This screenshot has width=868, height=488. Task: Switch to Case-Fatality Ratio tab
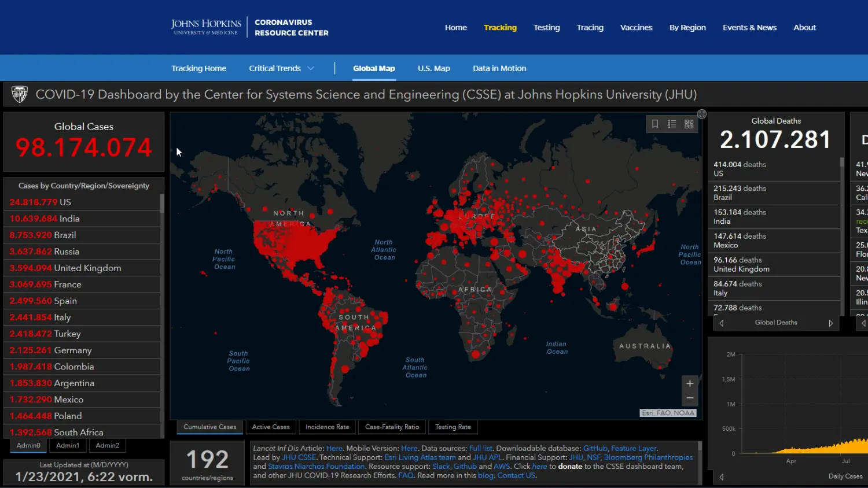[x=392, y=427]
